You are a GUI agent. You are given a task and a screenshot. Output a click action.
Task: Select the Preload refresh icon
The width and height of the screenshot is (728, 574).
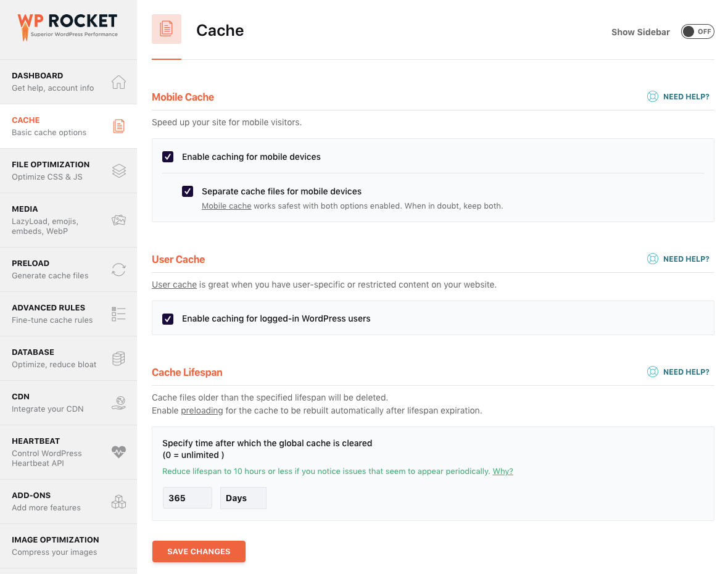coord(118,269)
